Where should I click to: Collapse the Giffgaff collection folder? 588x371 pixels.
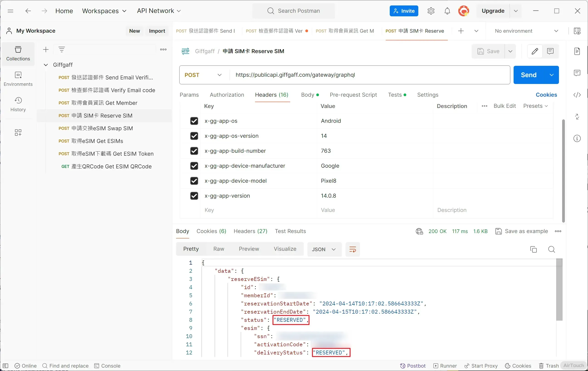tap(46, 65)
